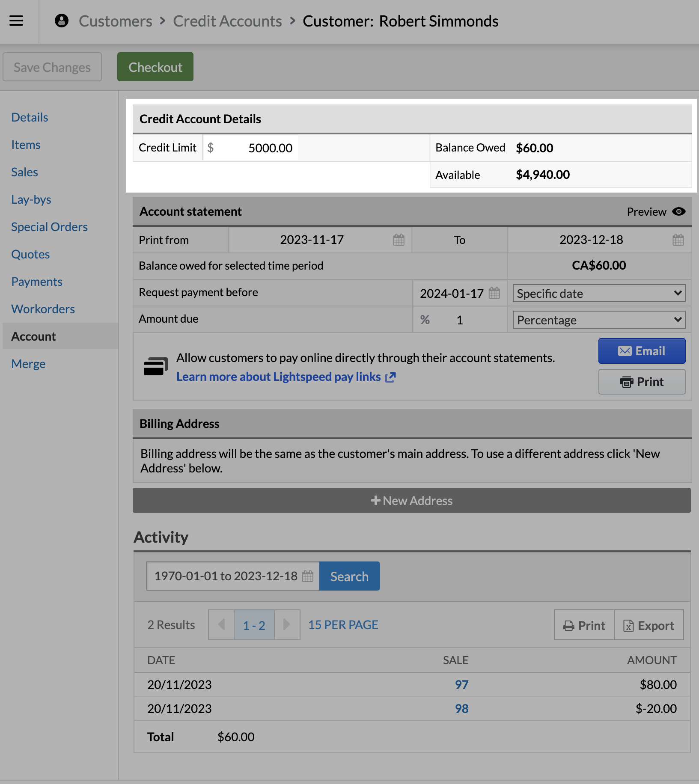Open the Activity date range calendar
Screen dimensions: 699x784
click(307, 576)
